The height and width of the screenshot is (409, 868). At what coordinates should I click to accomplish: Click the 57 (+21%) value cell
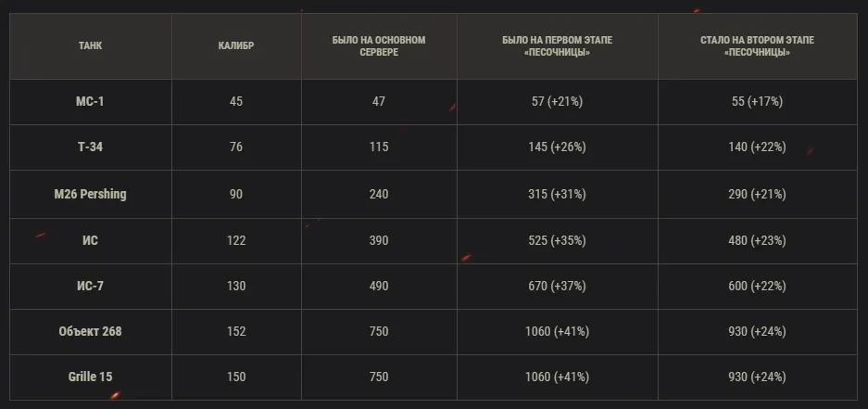pyautogui.click(x=557, y=102)
